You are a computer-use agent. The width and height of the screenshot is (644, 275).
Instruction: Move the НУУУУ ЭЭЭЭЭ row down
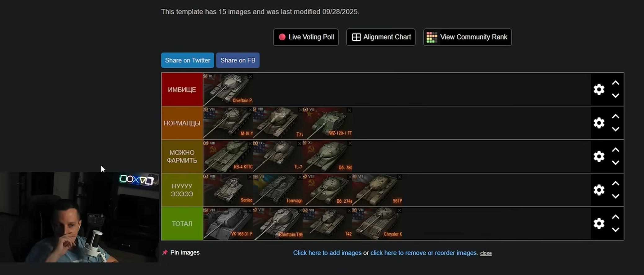615,196
